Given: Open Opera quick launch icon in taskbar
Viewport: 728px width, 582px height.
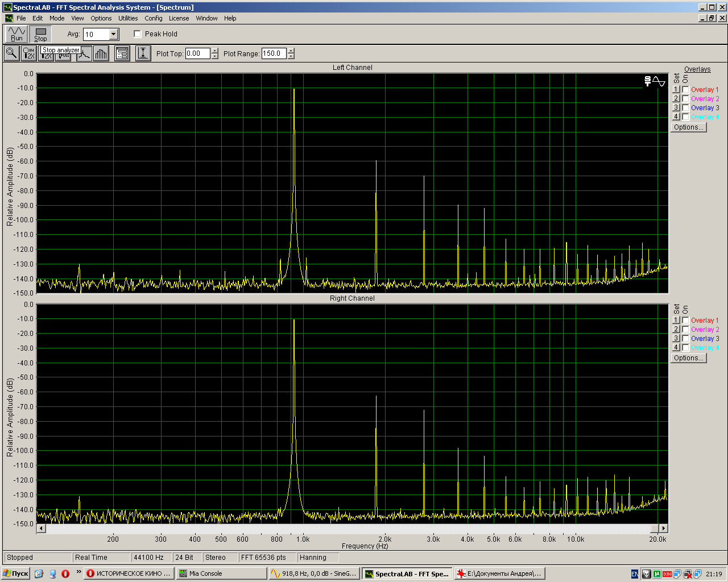Looking at the screenshot, I should (x=65, y=573).
